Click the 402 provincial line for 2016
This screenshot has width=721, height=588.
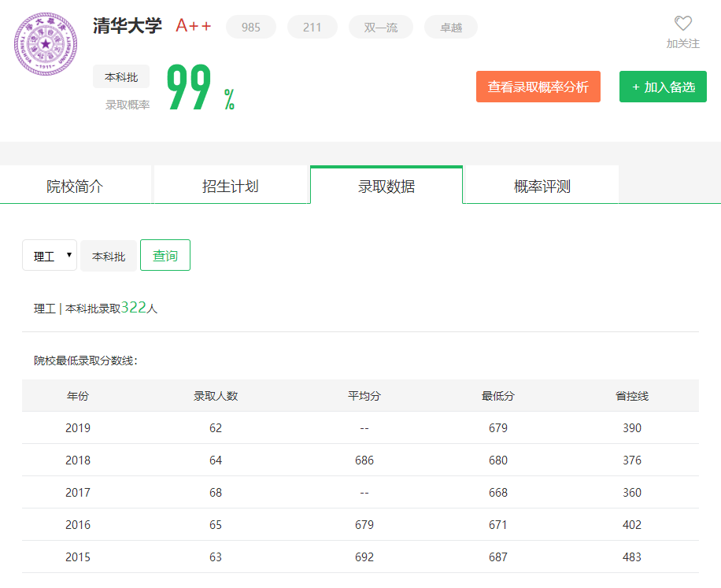click(x=632, y=524)
